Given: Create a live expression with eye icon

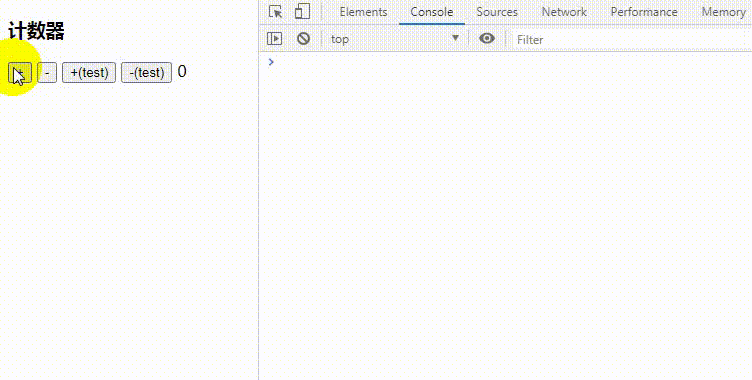Looking at the screenshot, I should [x=487, y=38].
